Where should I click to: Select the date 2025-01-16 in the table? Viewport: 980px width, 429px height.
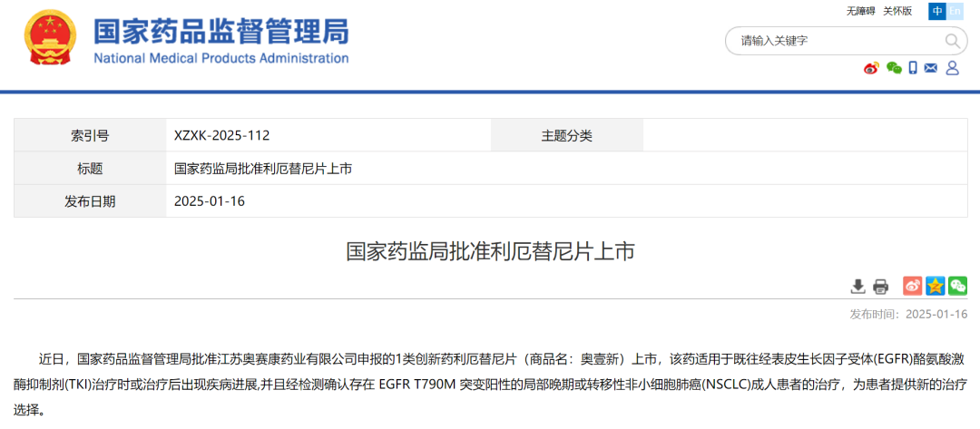(209, 201)
